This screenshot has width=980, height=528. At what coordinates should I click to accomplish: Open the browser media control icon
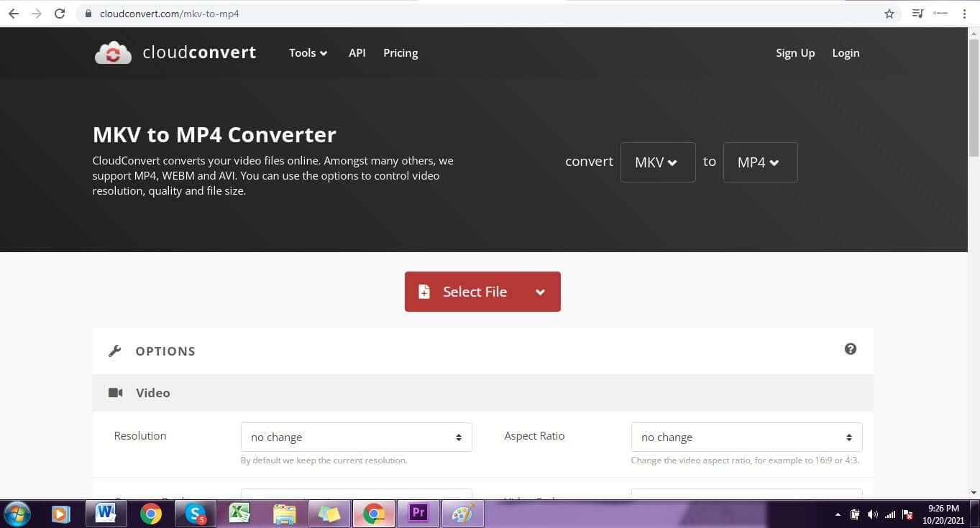pos(917,14)
